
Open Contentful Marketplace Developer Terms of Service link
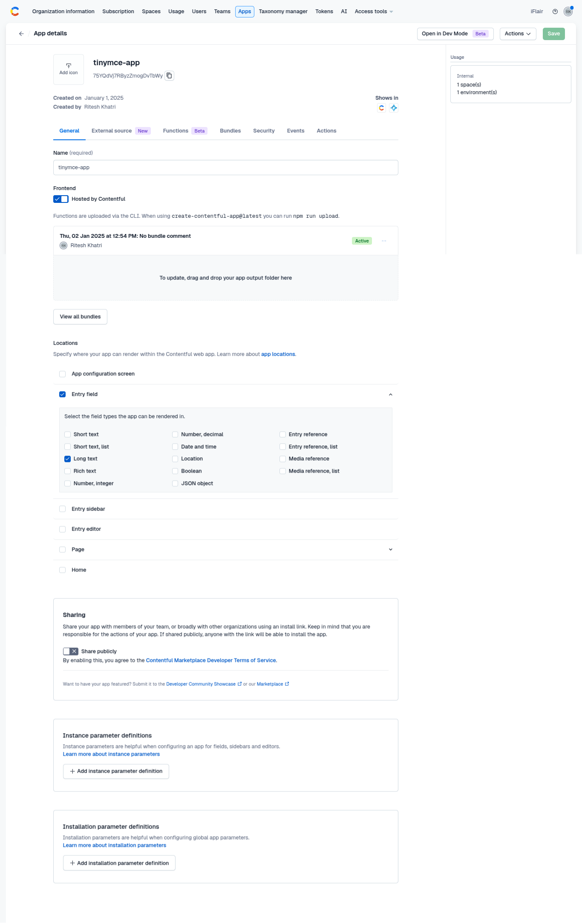click(211, 660)
